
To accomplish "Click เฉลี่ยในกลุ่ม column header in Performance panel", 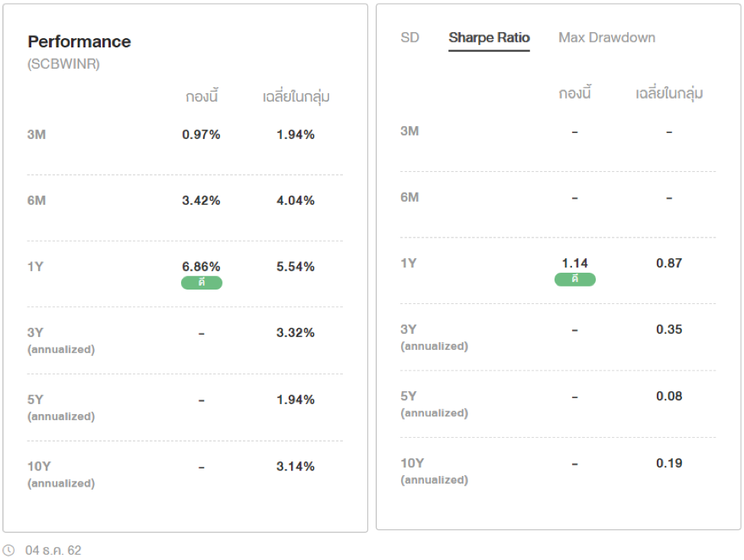I will [296, 97].
